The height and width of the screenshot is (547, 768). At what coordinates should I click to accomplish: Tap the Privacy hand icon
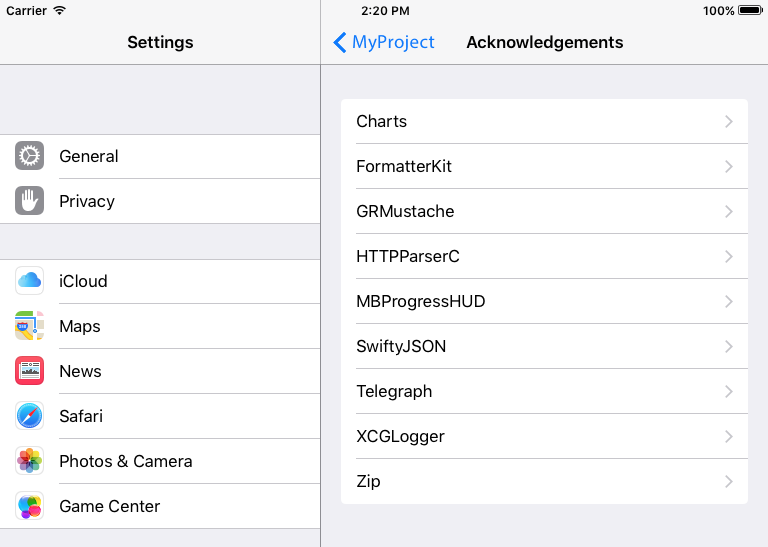coord(30,201)
